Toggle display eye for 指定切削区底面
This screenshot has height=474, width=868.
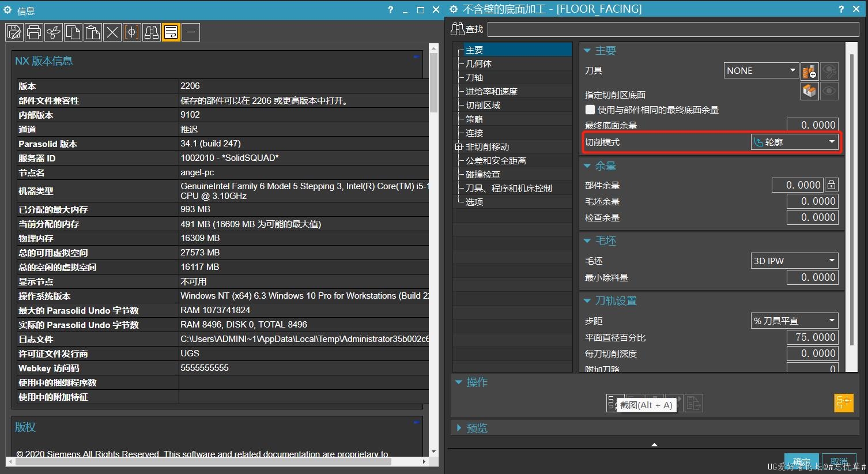point(829,91)
